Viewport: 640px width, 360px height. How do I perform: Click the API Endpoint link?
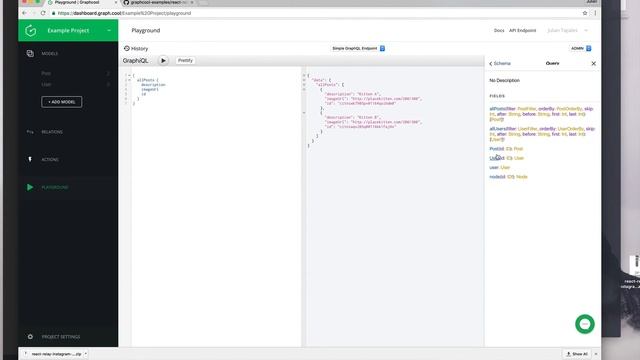click(x=522, y=31)
